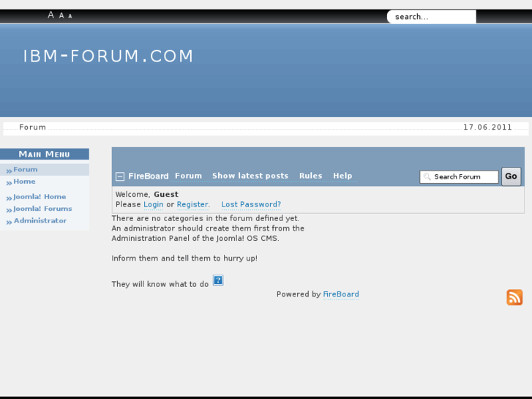Select Home in Main Menu

coord(24,182)
